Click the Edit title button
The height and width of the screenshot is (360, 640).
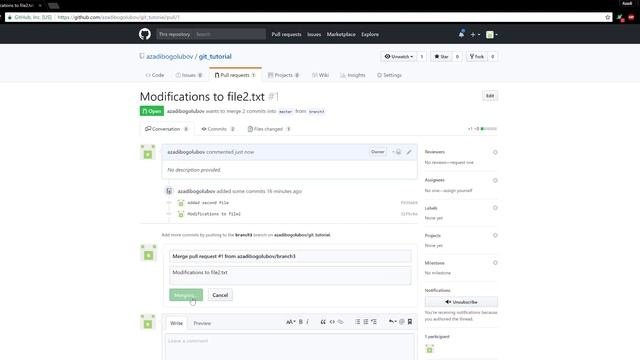(490, 96)
